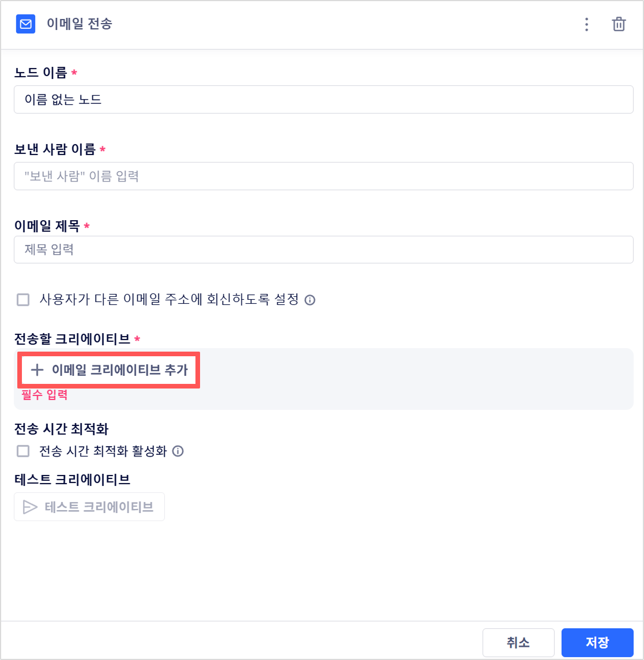644x660 pixels.
Task: Toggle 전송 시간 최적화 활성화 checkbox
Action: [x=23, y=451]
